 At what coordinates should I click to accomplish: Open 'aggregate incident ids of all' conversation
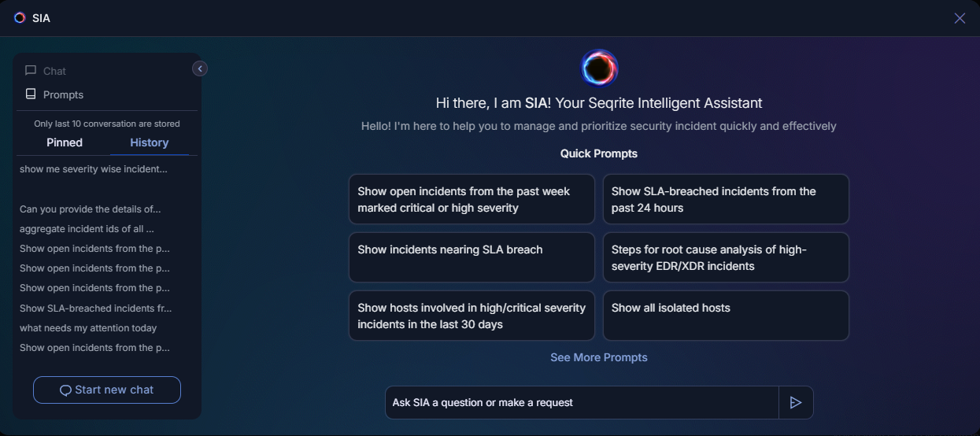tap(87, 229)
